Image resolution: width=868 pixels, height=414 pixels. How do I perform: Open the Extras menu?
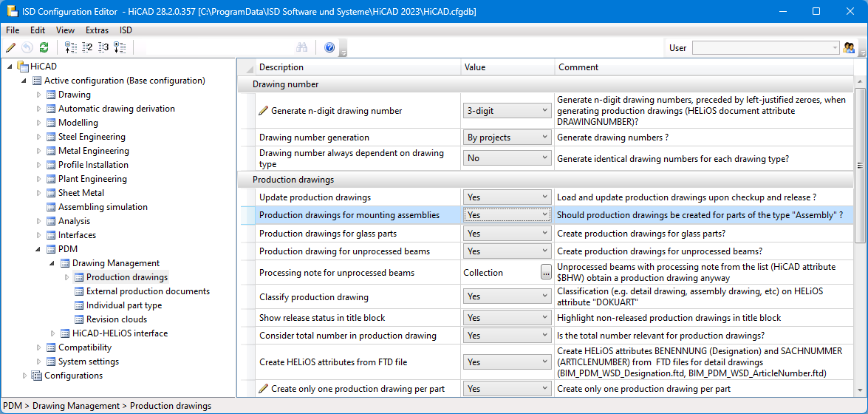click(97, 30)
